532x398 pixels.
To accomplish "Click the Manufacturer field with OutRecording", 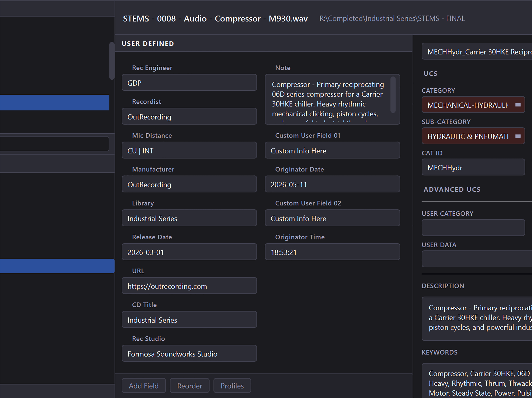I will [x=189, y=184].
